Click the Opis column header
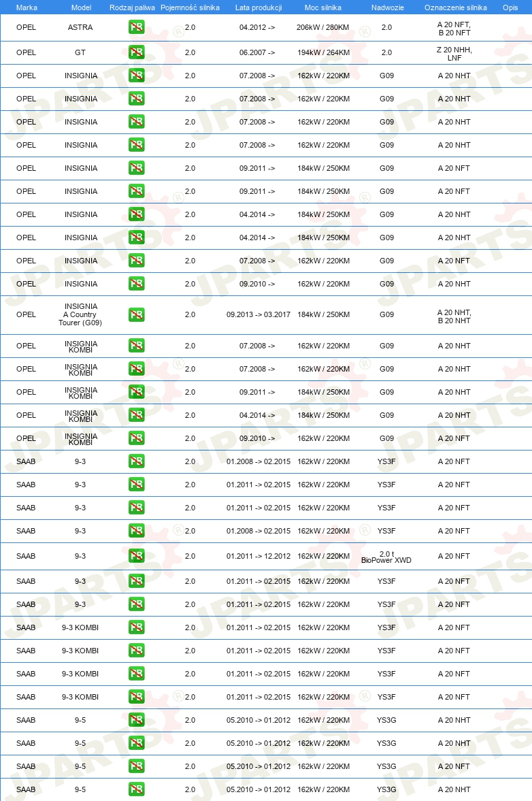Screen dimensions: 532x801 pyautogui.click(x=510, y=7)
